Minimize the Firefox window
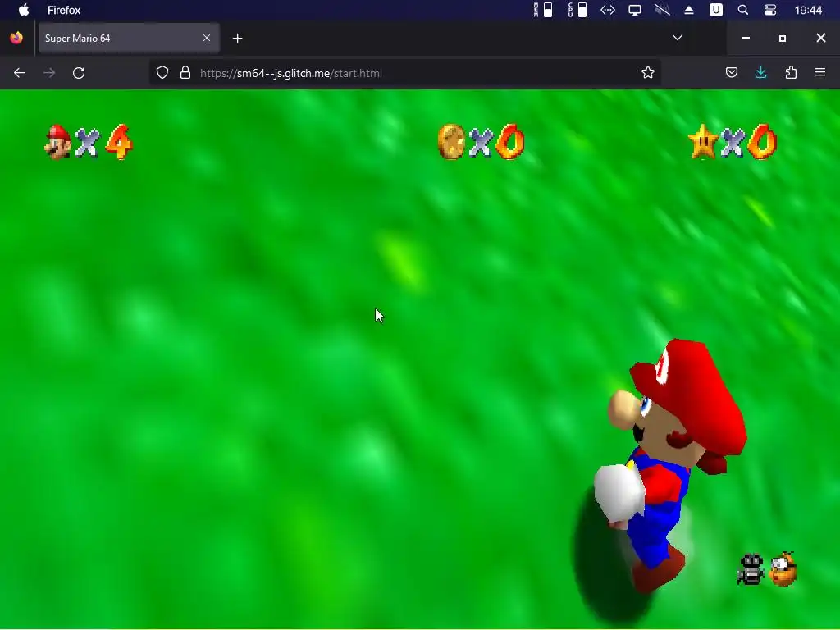 point(745,38)
